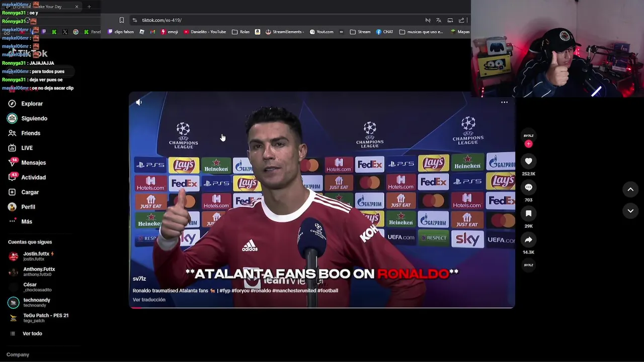Click the Actividad icon with 43 badge
644x362 pixels.
(12, 177)
